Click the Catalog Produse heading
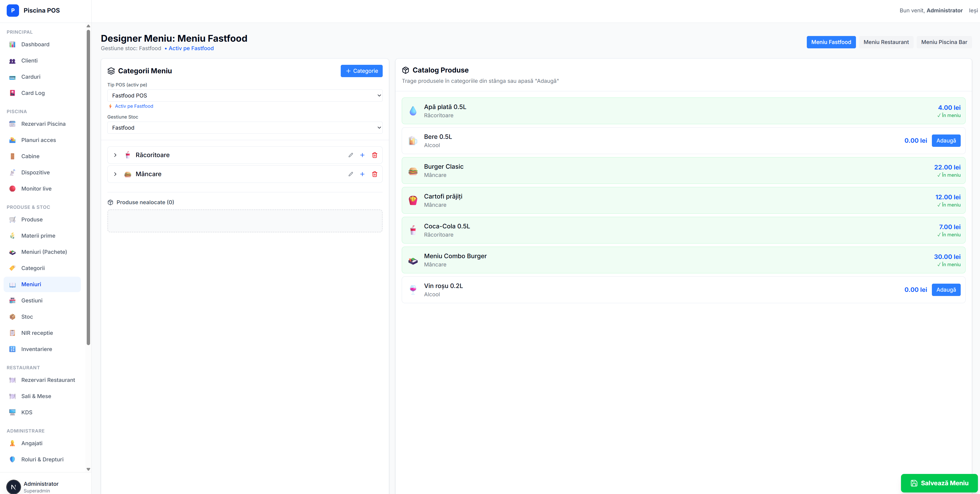This screenshot has width=980, height=494. pos(440,70)
